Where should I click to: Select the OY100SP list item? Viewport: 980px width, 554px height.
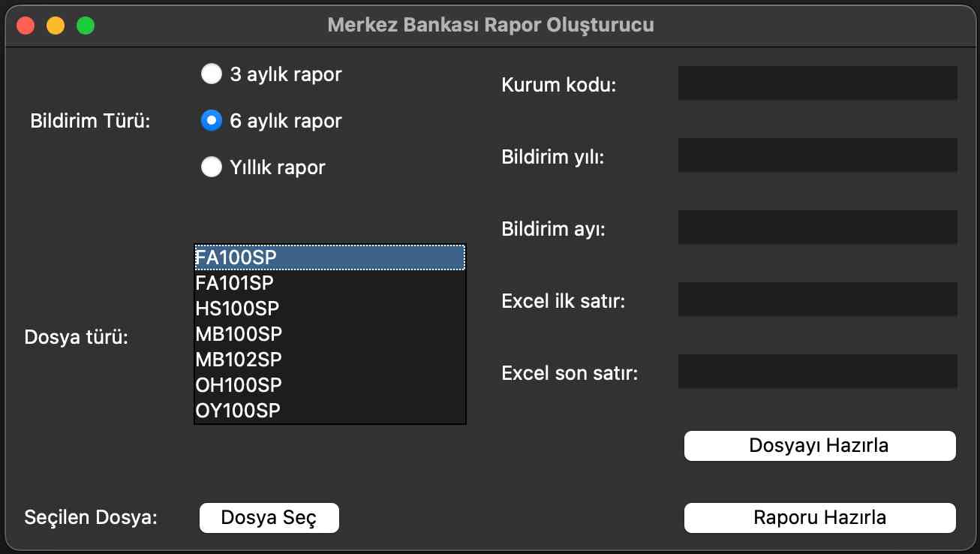click(x=329, y=411)
